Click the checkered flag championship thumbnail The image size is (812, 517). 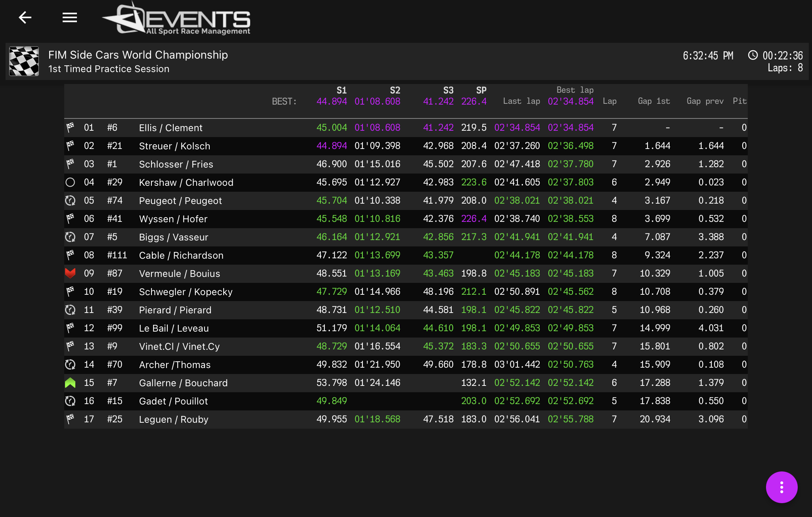point(24,61)
